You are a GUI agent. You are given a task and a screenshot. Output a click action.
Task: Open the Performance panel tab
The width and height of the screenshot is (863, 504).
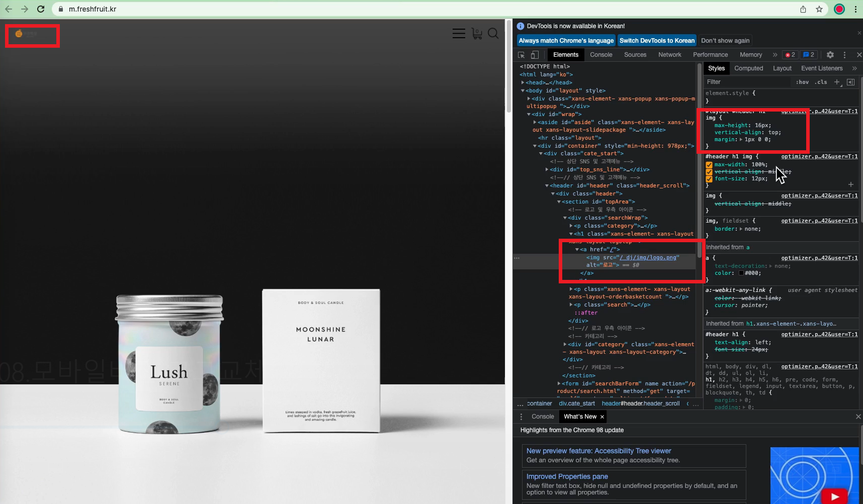click(710, 55)
